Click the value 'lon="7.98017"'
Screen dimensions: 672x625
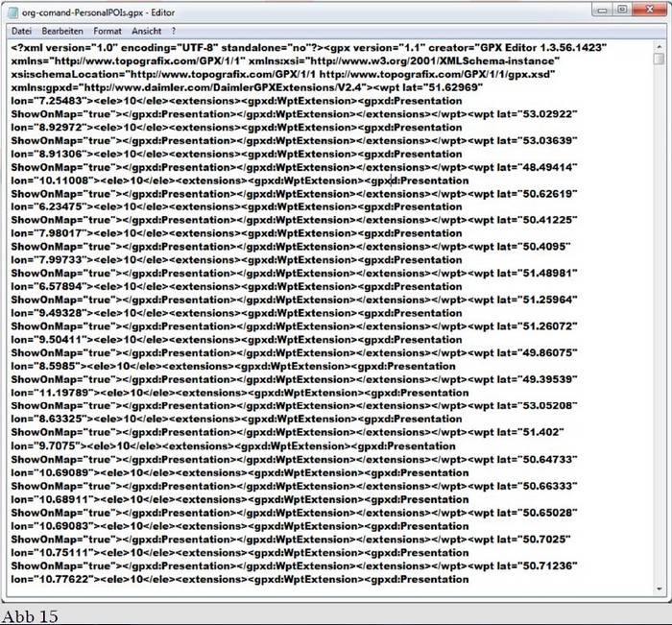[x=49, y=233]
